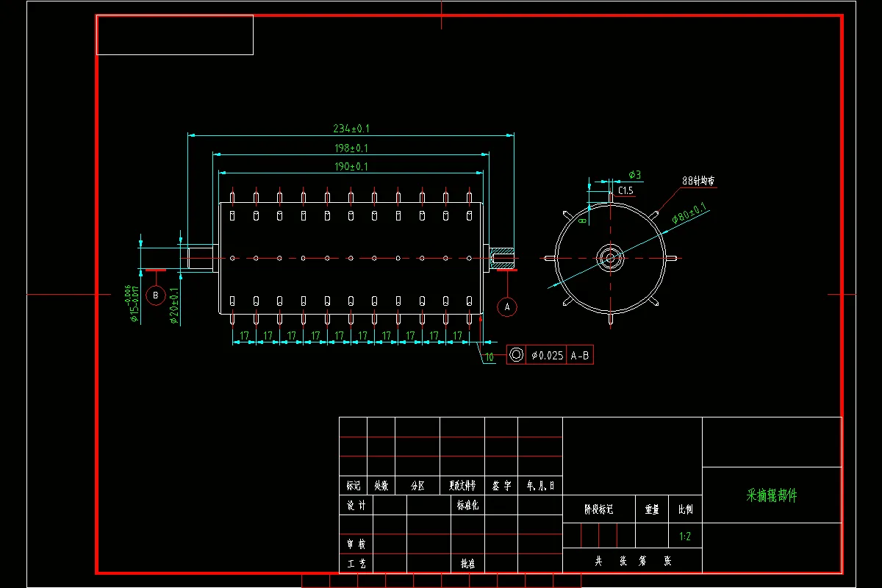The image size is (882, 588).
Task: Select the 共 张 第 张 sheet count row
Action: tap(632, 561)
